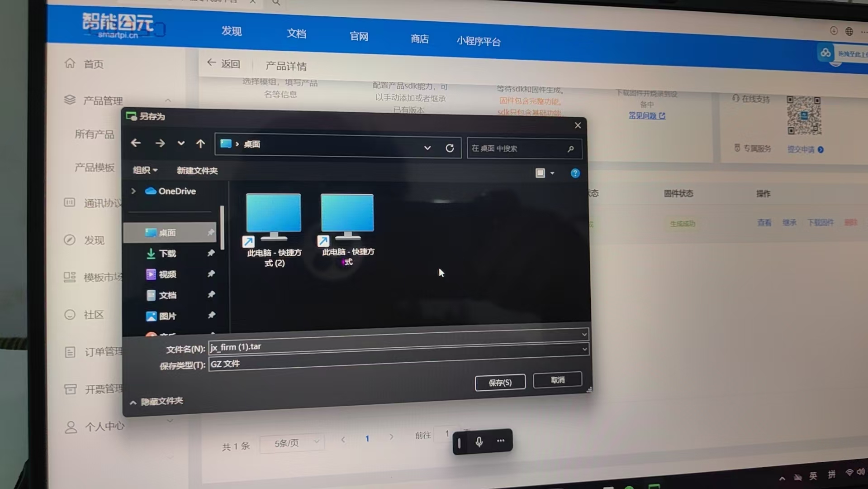Unpin the 下载 folder from Quick Access

coord(211,253)
